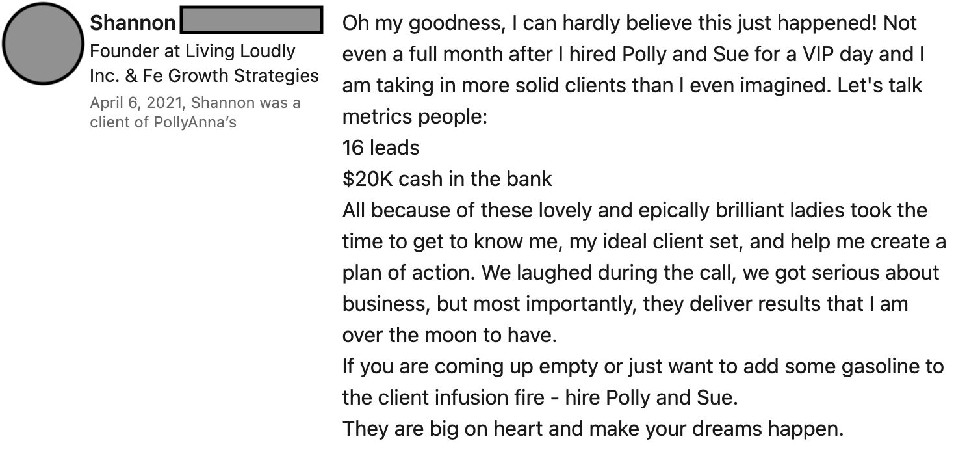Select the 16 leads line
Screen dimensions: 980x467
381,148
